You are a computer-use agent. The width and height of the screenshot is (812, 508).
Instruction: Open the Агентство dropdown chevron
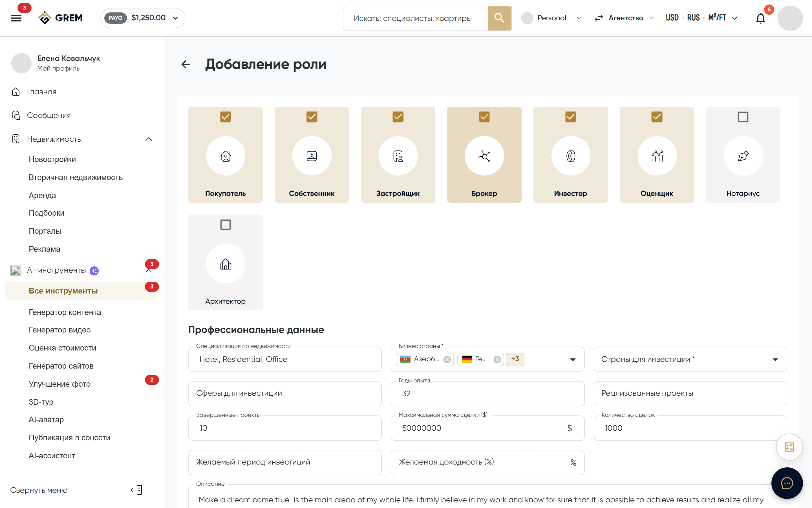point(651,18)
